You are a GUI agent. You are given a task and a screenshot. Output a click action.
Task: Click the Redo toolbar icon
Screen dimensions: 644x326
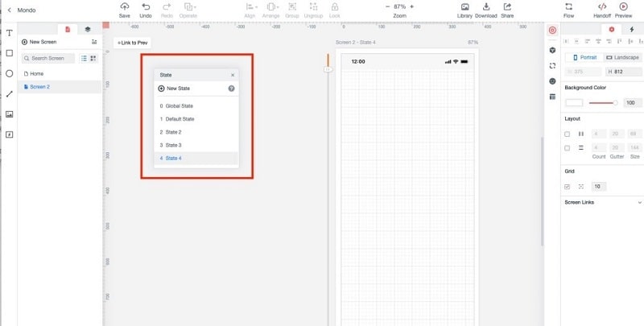(167, 6)
